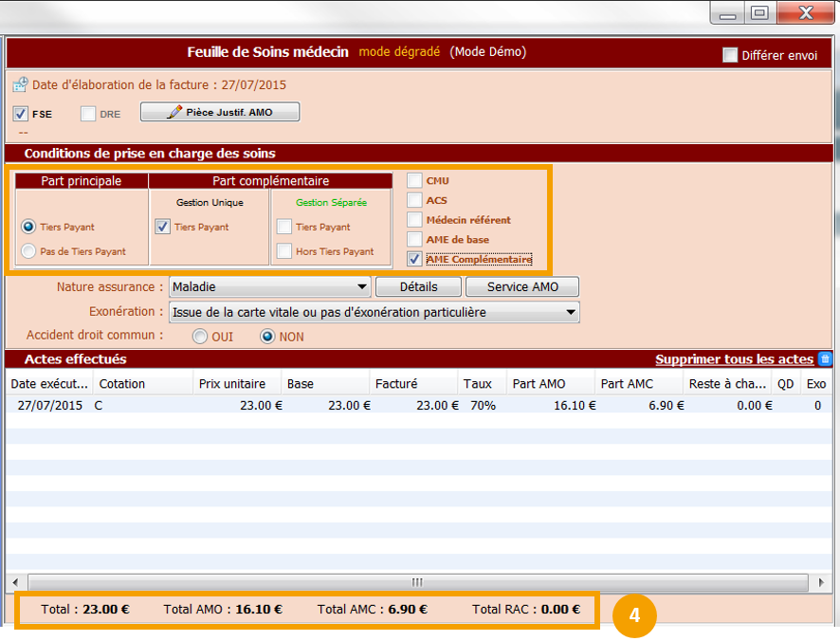Image resolution: width=840 pixels, height=641 pixels.
Task: Select the 27/07/2015 act row
Action: pos(284,405)
